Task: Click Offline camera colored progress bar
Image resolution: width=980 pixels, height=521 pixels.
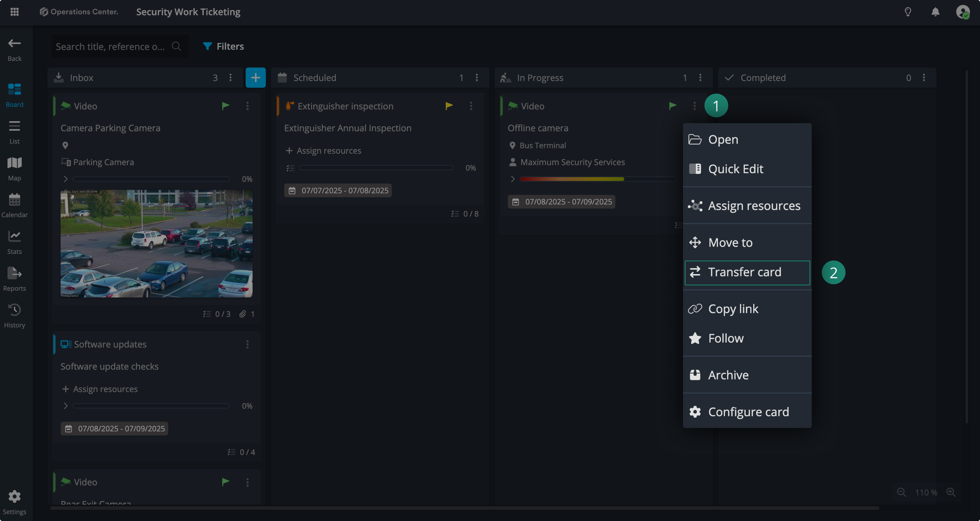Action: coord(598,179)
